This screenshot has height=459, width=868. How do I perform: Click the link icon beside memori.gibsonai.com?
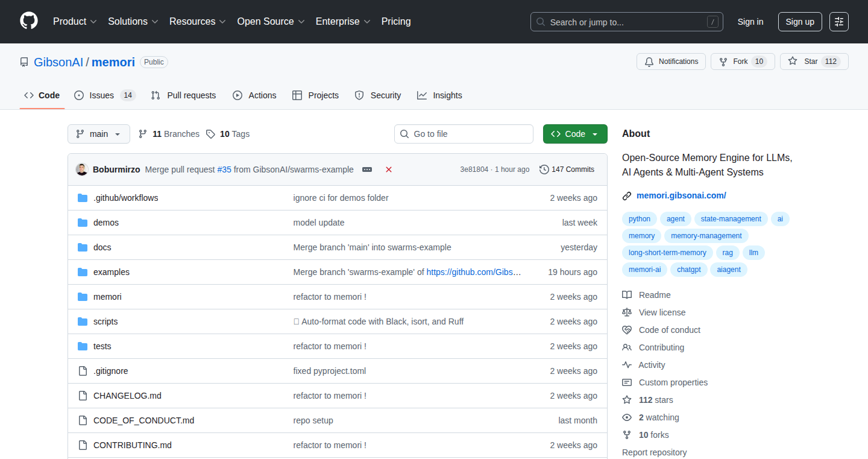[627, 195]
